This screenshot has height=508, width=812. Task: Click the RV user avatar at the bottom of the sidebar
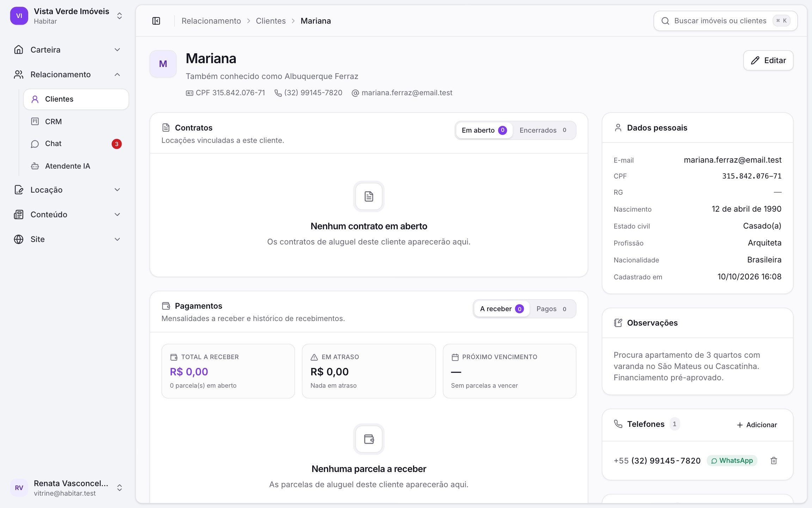tap(19, 488)
